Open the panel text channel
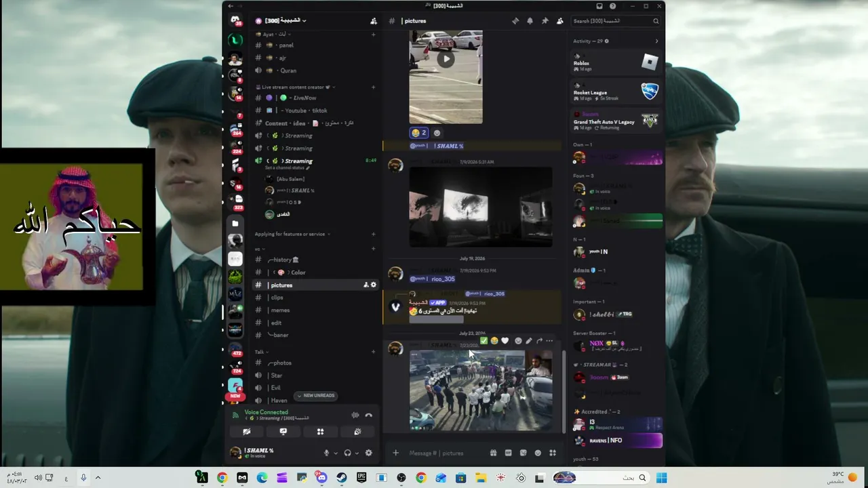This screenshot has height=488, width=868. [315, 45]
